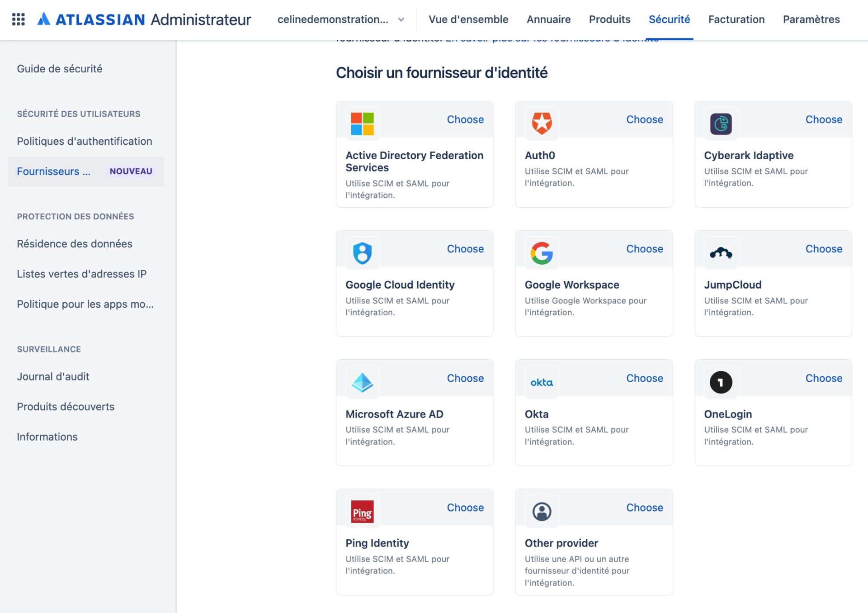Screen dimensions: 868x613
Task: Open the Facturation tab
Action: [736, 19]
